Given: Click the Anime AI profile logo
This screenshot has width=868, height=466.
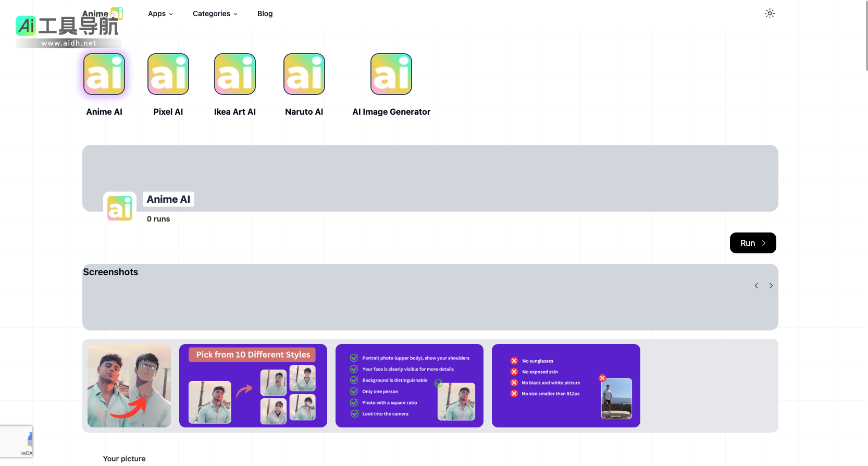Looking at the screenshot, I should [x=120, y=209].
